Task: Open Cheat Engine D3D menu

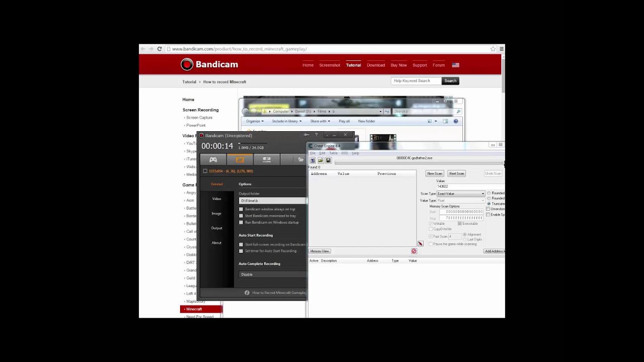Action: [x=345, y=153]
